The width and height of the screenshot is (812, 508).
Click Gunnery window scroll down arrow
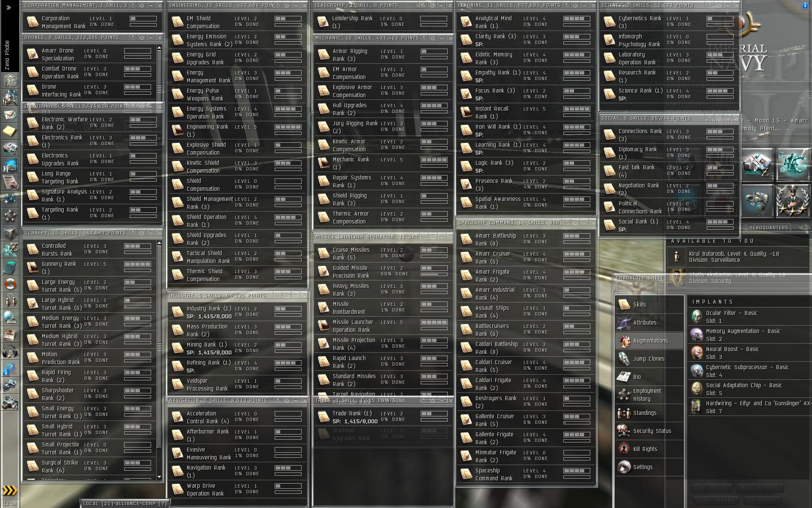159,477
